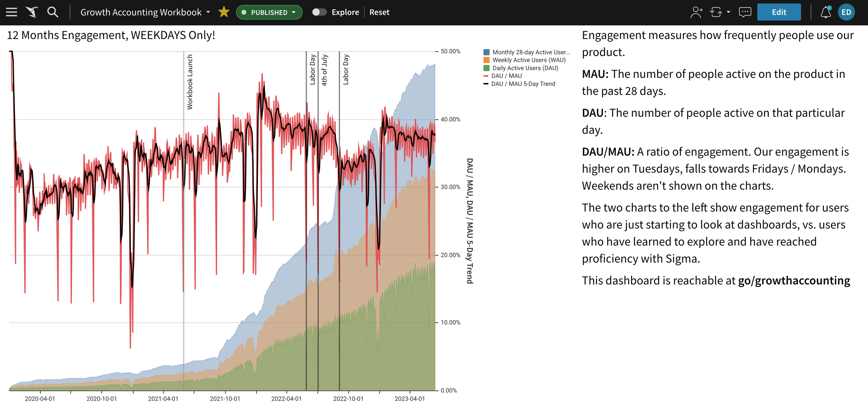Click the 4th of July marker label
The image size is (868, 417).
tap(324, 70)
